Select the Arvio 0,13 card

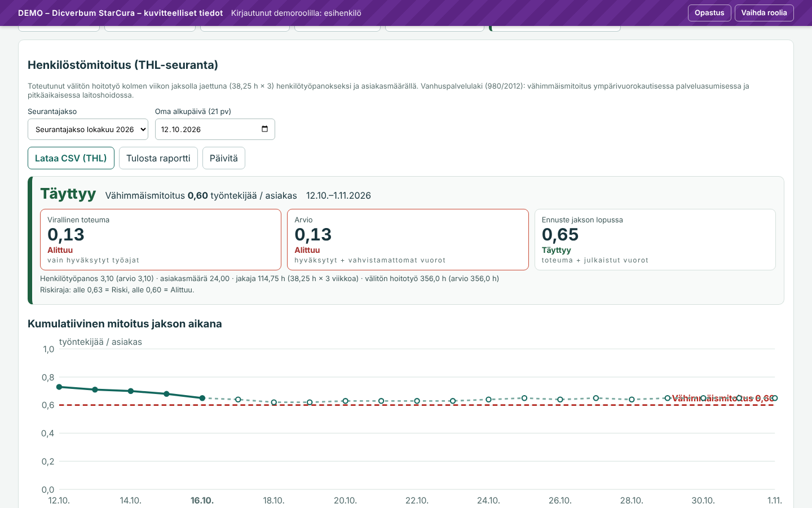[x=408, y=240]
